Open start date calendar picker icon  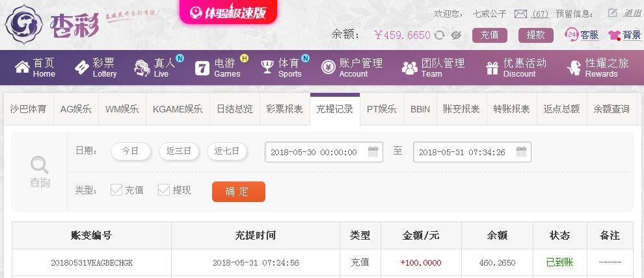[x=373, y=152]
